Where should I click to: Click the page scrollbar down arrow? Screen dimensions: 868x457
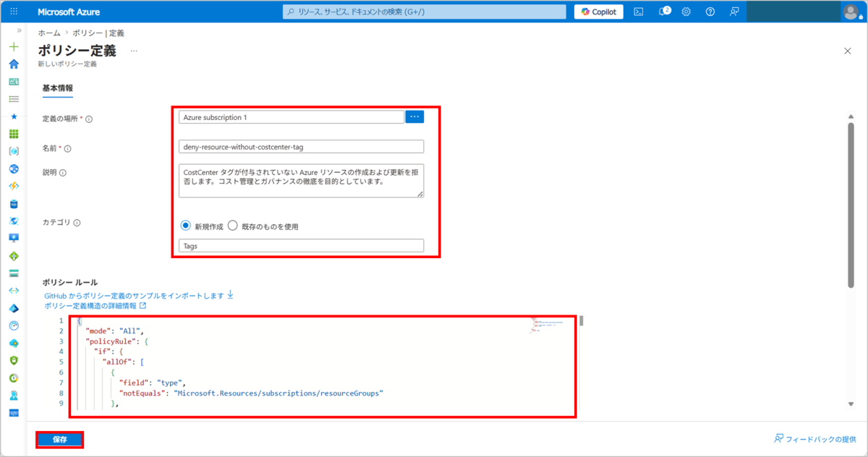[851, 404]
